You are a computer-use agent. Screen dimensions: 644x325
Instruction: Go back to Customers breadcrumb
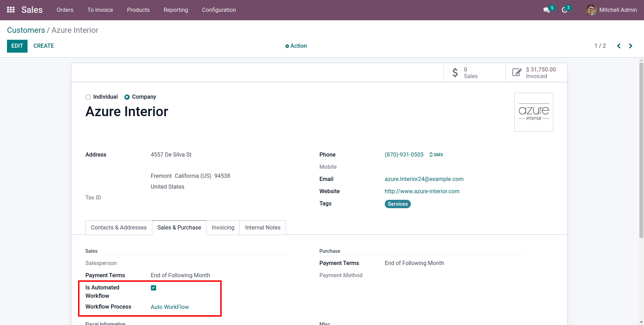point(26,30)
